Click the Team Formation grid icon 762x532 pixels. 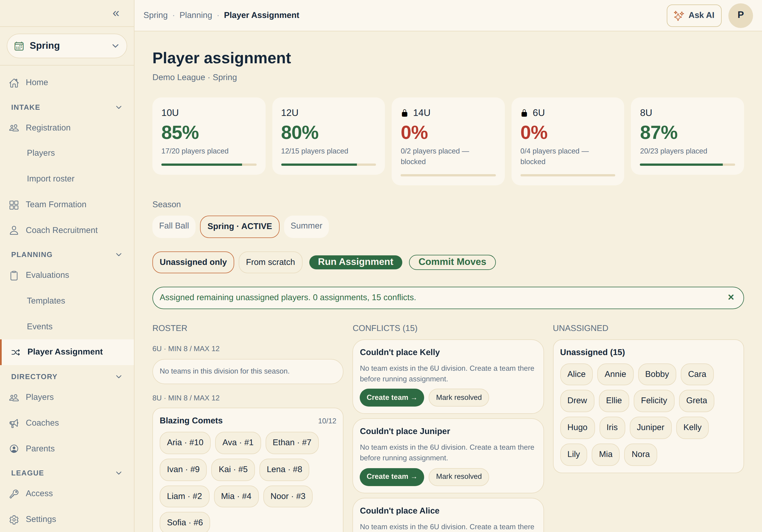pos(14,205)
